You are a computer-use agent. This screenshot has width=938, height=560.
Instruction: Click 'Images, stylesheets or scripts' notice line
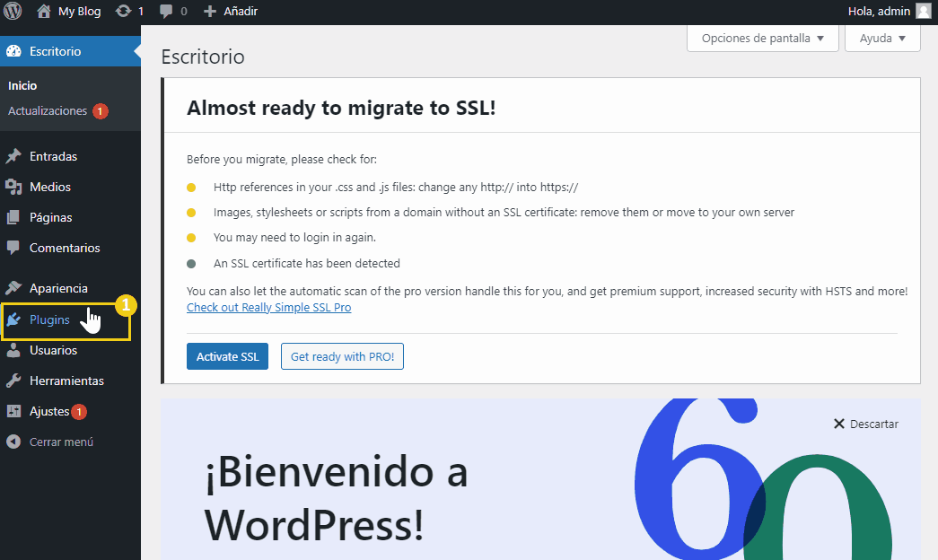pyautogui.click(x=504, y=213)
